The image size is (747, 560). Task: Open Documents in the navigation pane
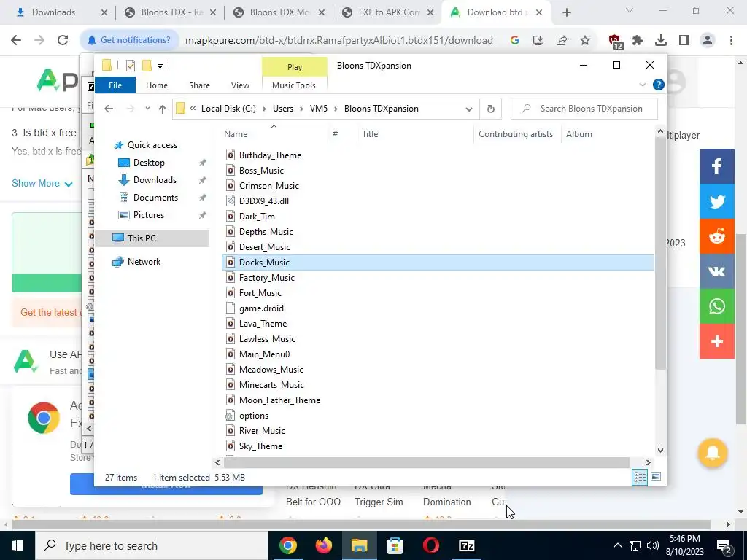(155, 197)
